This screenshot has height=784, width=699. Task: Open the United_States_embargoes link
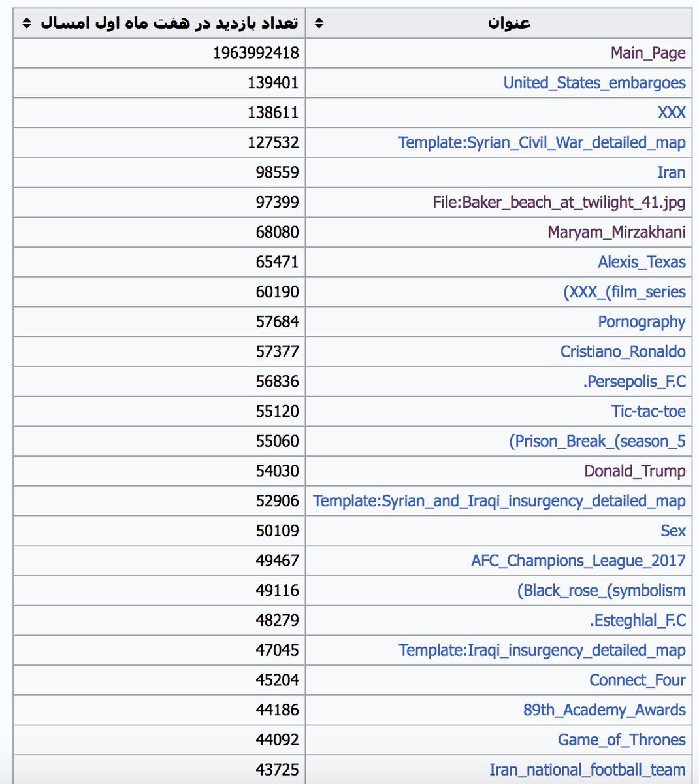[594, 83]
